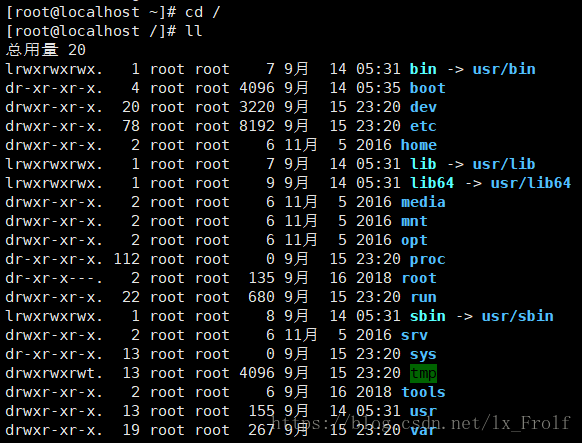Select the dev directory entry
The width and height of the screenshot is (582, 443).
click(423, 107)
